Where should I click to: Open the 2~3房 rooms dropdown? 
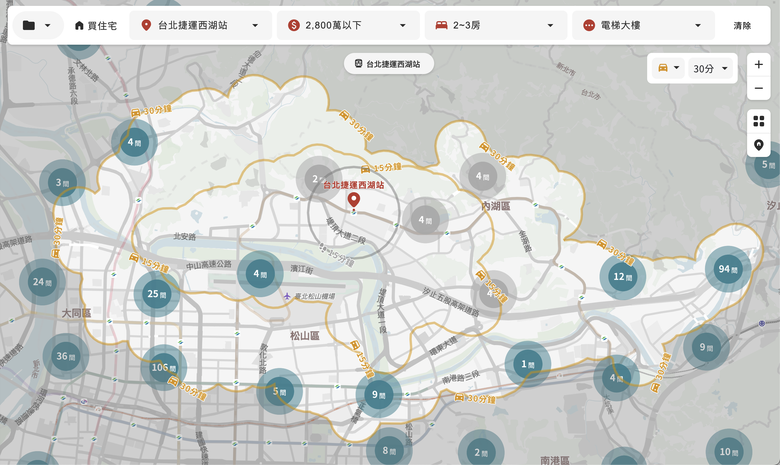click(495, 25)
